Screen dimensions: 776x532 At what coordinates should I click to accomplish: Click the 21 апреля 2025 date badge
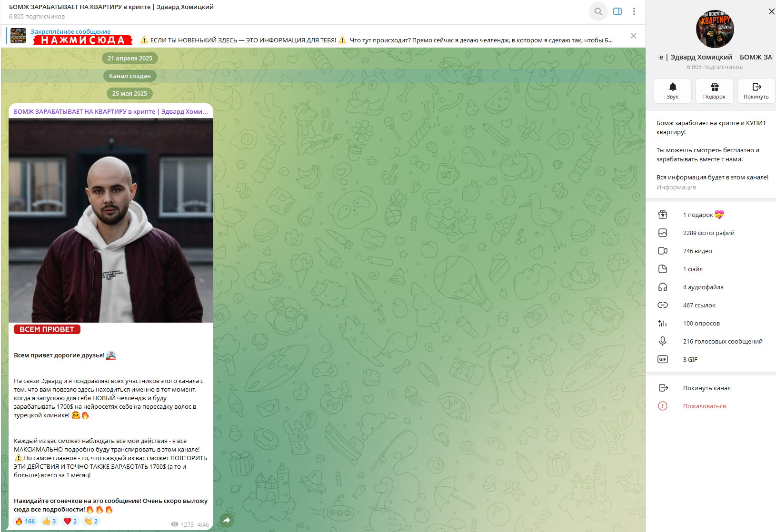click(130, 58)
